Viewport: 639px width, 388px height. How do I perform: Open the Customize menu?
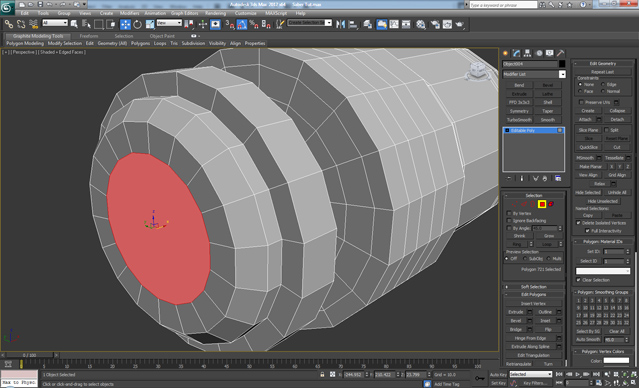pos(246,13)
